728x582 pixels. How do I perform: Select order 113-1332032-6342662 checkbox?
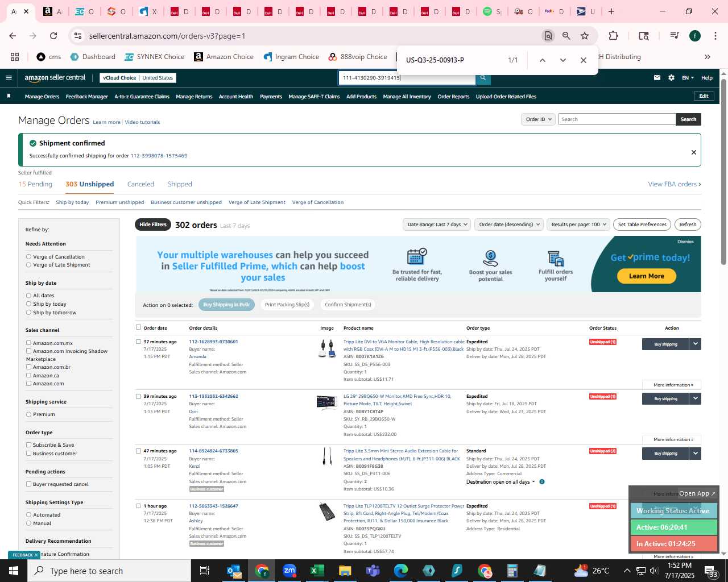click(138, 397)
